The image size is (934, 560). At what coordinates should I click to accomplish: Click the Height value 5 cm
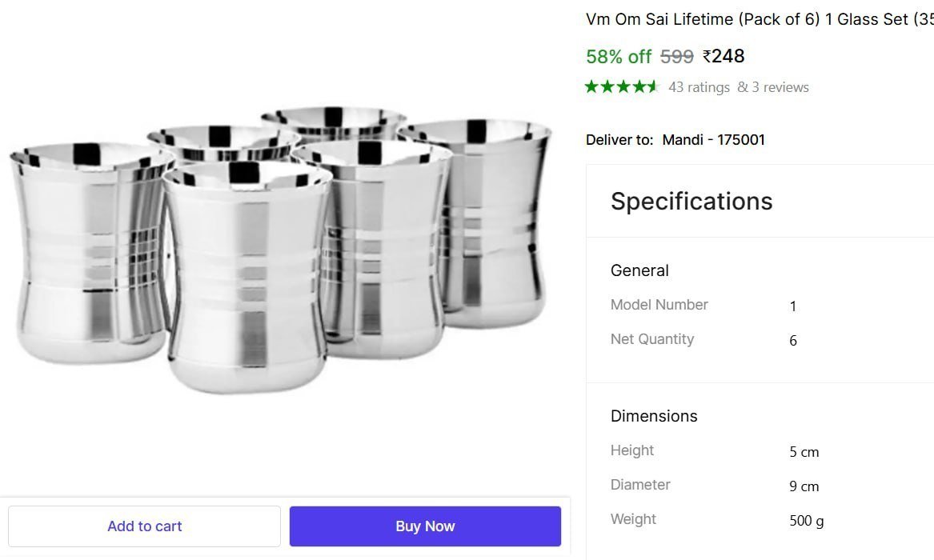[804, 452]
